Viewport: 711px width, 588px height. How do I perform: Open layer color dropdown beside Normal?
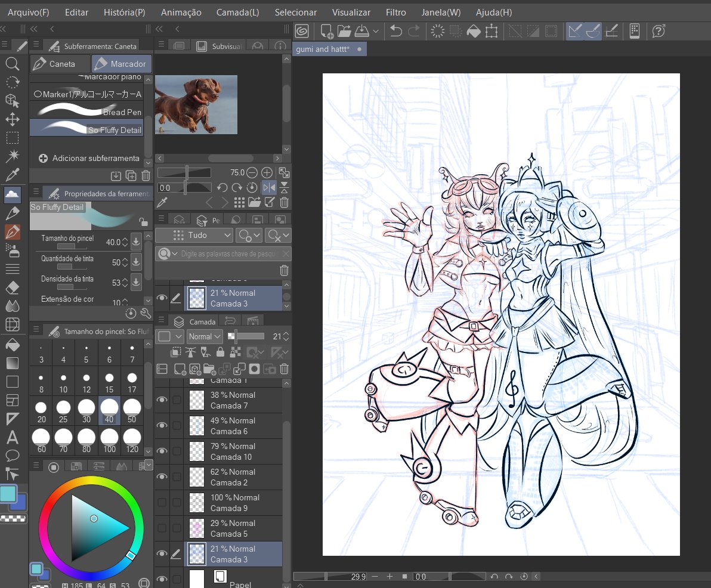pos(170,336)
